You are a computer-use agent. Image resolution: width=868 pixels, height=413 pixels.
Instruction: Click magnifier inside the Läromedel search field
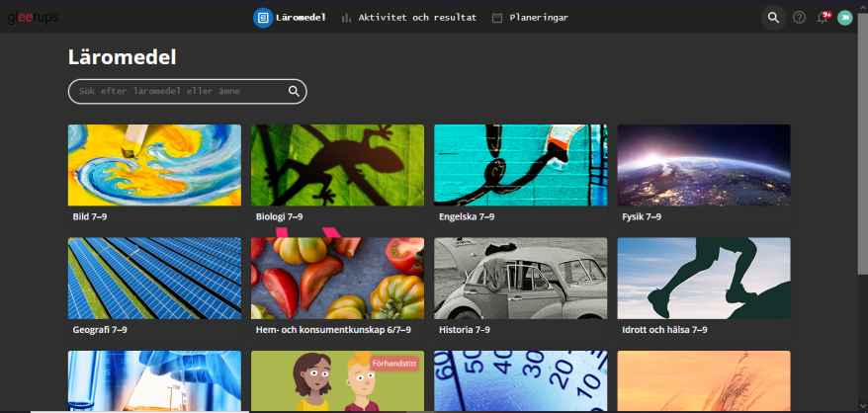[x=294, y=91]
